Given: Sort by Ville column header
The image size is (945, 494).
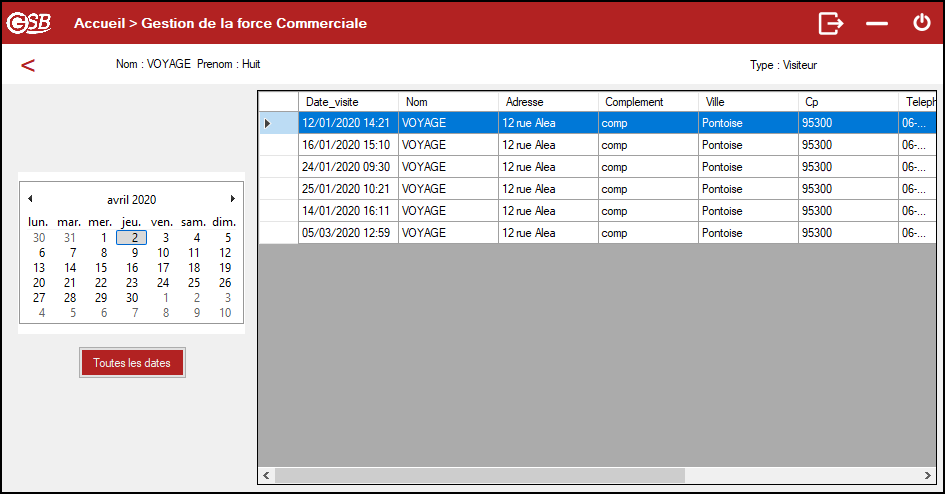Looking at the screenshot, I should pyautogui.click(x=749, y=102).
